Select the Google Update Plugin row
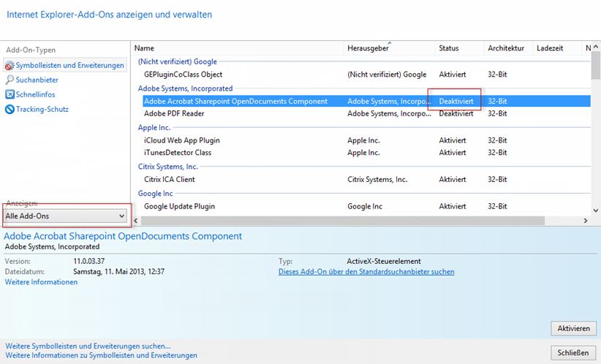The image size is (601, 364). coord(366,206)
